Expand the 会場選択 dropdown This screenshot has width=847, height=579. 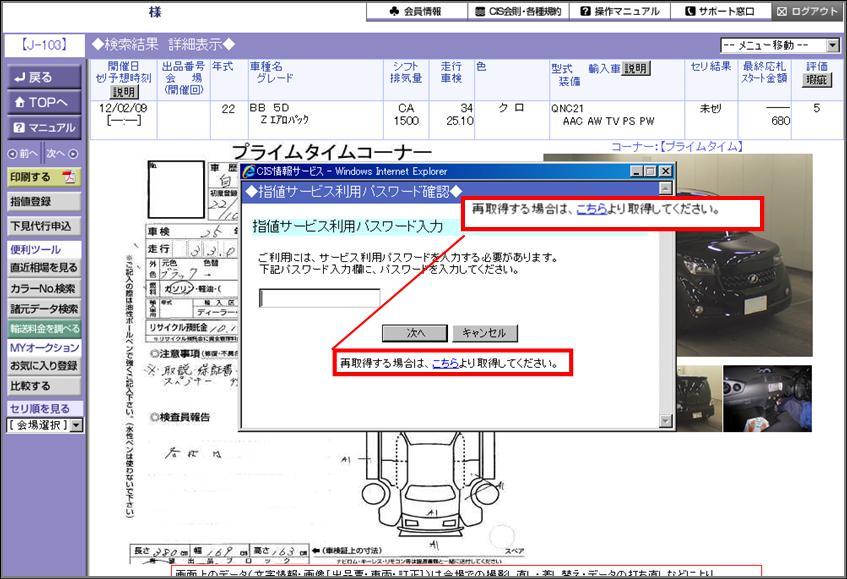pos(45,426)
